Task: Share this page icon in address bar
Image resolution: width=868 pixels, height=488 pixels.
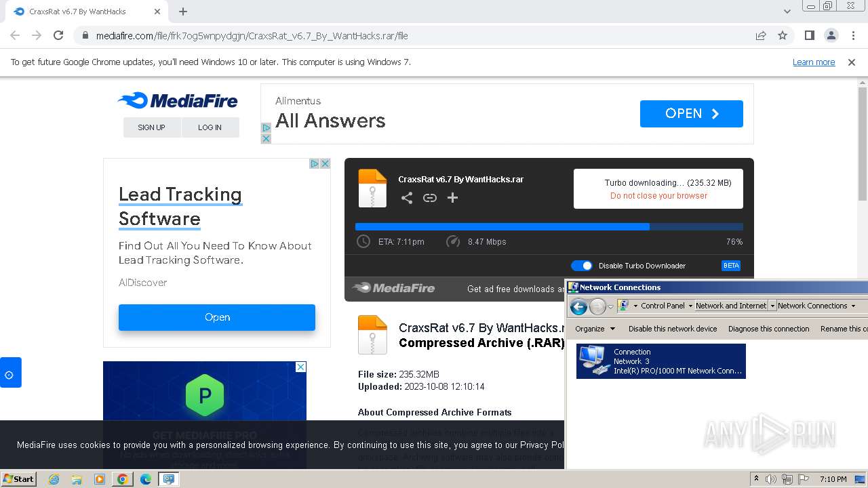Action: 761,35
